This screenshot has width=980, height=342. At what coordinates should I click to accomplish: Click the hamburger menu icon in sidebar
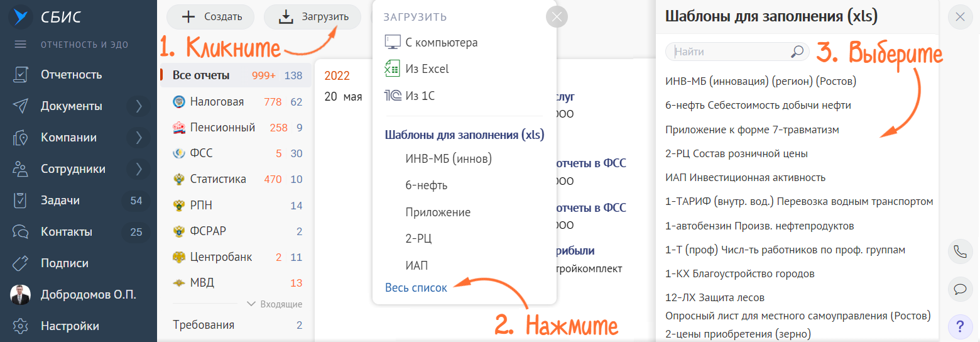click(21, 45)
